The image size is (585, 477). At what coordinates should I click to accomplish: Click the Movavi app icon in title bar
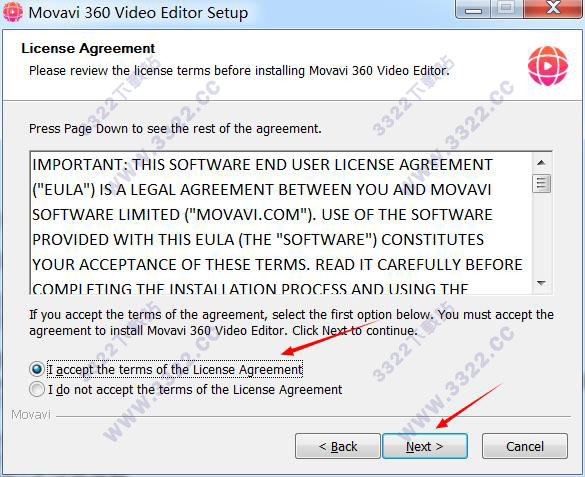13,12
